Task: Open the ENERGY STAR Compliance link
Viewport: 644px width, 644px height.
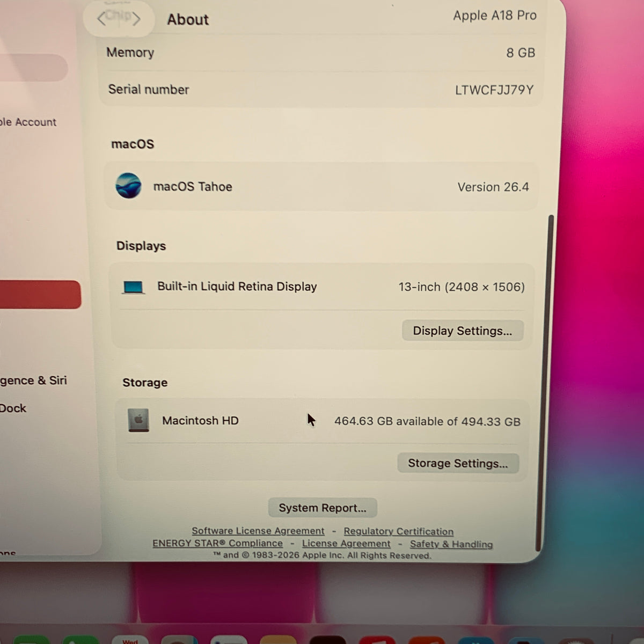Action: pos(217,543)
